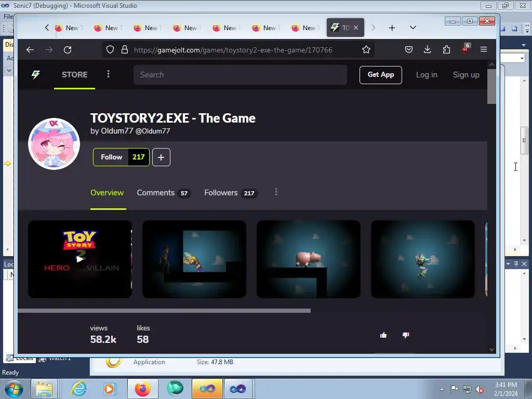Show hidden tray icons arrow
The image size is (532, 399).
(442, 389)
